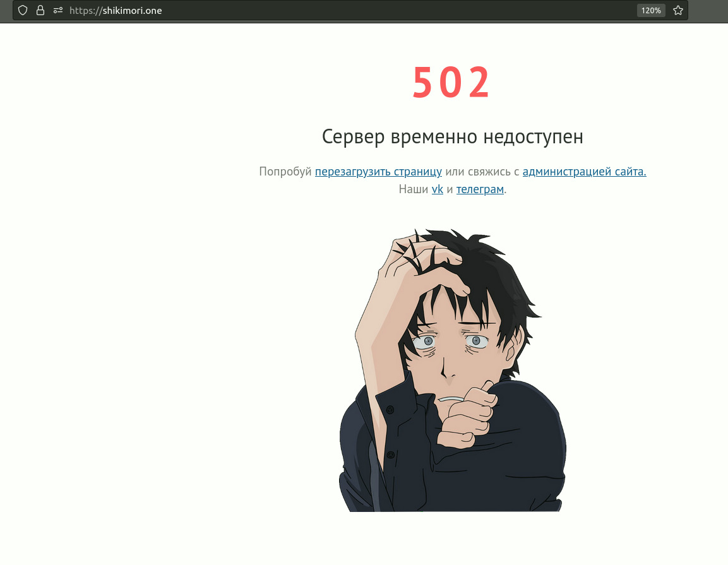Click the "Сервер временно недоступен" heading
Screen dimensions: 728x565
pos(452,136)
